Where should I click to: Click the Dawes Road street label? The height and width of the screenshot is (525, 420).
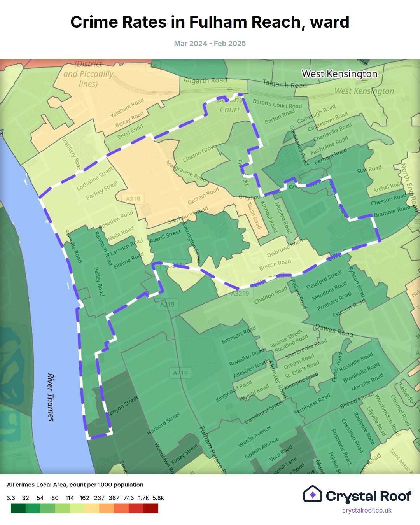(334, 330)
